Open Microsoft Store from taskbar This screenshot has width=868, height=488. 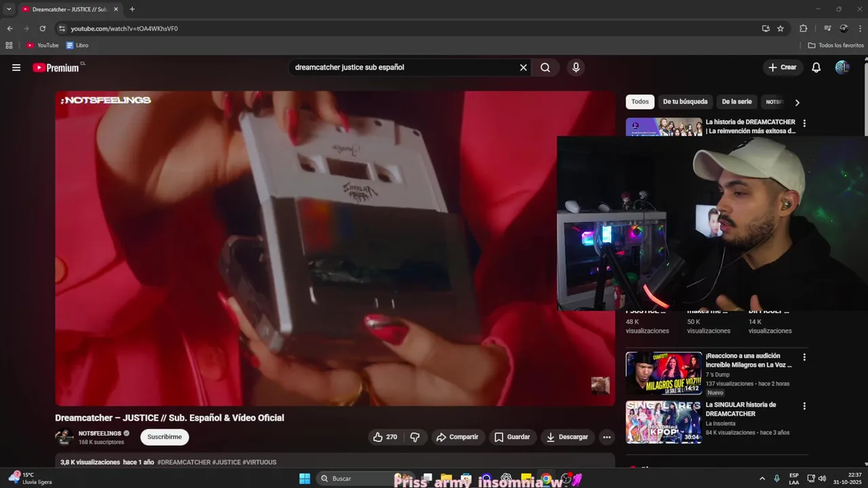click(466, 479)
